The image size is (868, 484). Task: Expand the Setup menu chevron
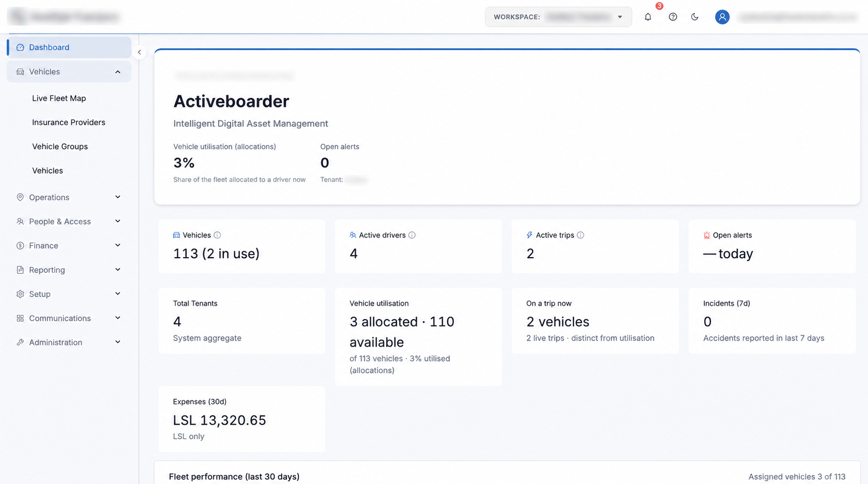tap(118, 294)
